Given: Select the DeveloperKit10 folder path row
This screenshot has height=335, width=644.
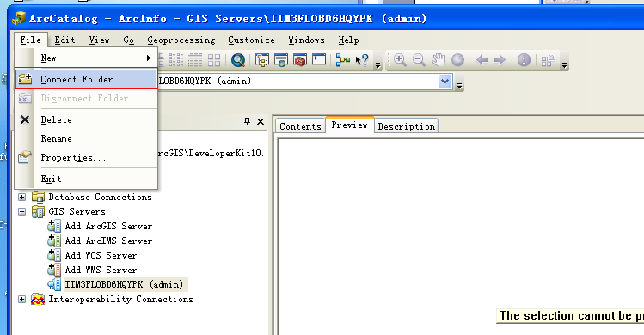Looking at the screenshot, I should 211,153.
